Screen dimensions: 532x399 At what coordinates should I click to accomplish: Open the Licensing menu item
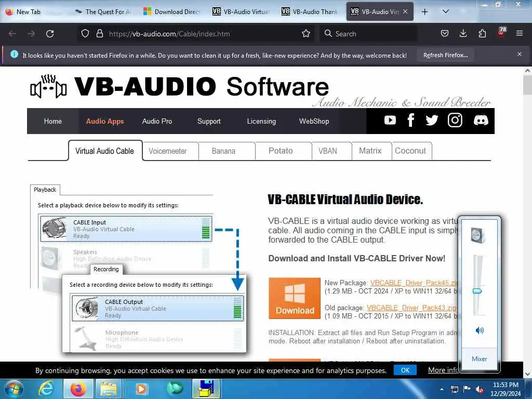click(261, 121)
